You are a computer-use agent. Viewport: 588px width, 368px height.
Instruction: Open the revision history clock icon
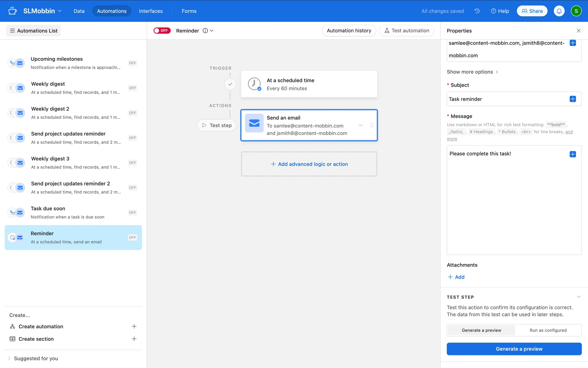pos(477,11)
